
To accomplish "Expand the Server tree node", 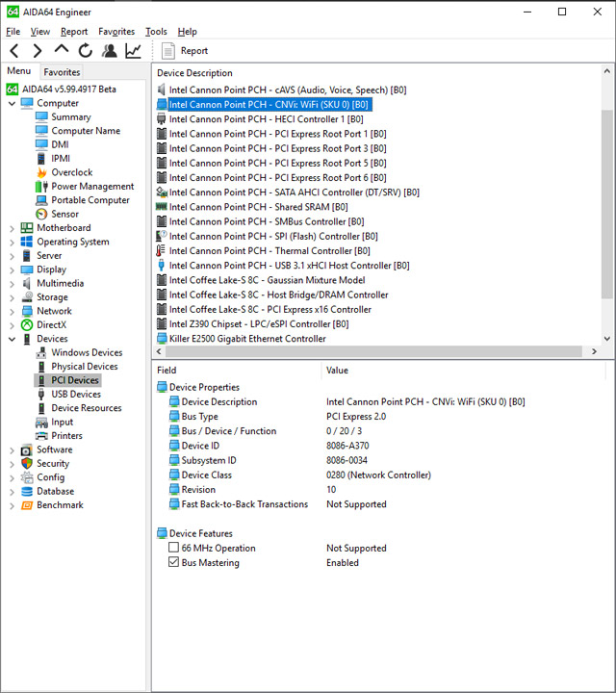I will pos(12,256).
